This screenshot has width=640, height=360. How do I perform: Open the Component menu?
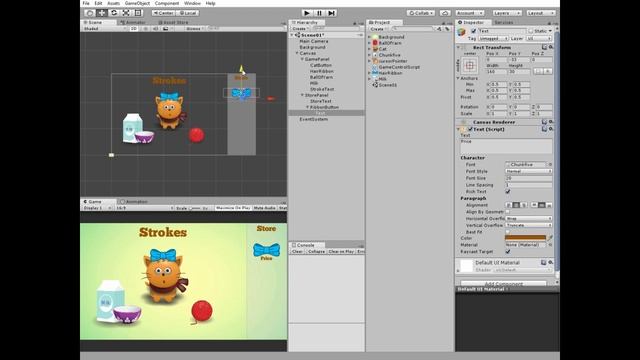point(167,3)
